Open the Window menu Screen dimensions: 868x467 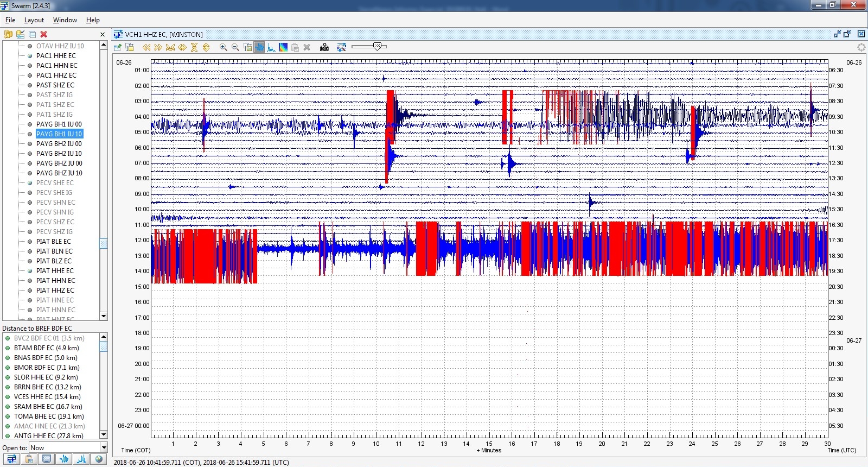pyautogui.click(x=65, y=20)
